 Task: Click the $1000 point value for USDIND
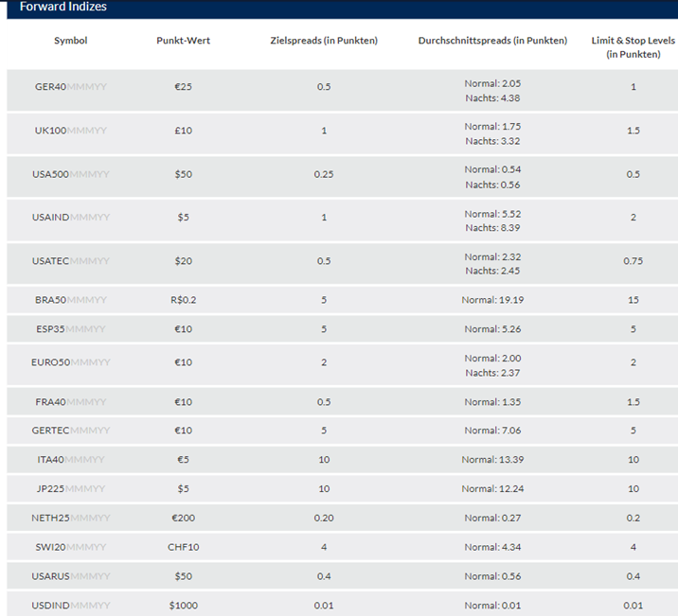pyautogui.click(x=184, y=606)
